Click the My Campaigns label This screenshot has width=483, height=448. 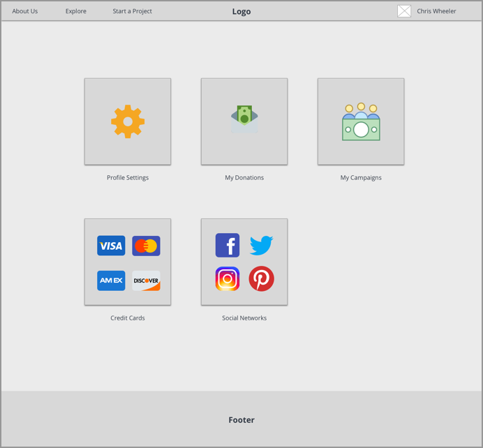361,178
